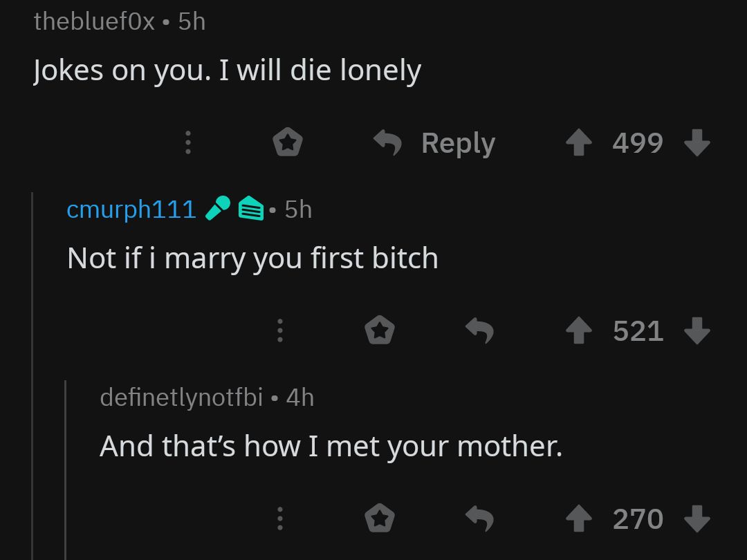Click the award star on thebluef0x's comment
This screenshot has width=747, height=560.
tap(288, 143)
